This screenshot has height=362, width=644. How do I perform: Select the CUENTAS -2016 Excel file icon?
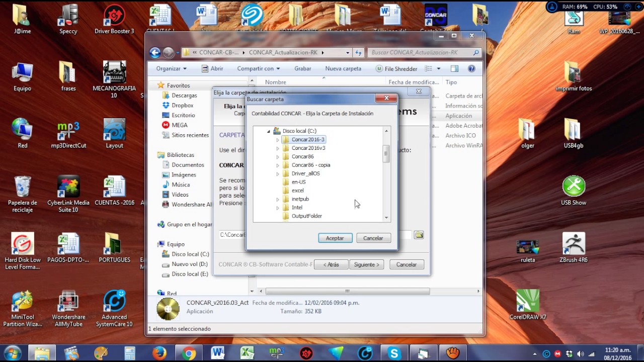pyautogui.click(x=114, y=191)
